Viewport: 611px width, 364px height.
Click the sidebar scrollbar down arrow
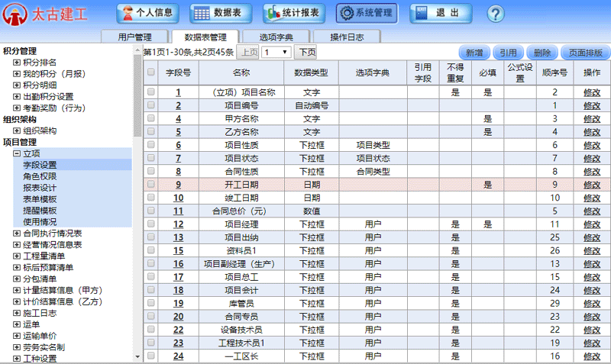137,356
